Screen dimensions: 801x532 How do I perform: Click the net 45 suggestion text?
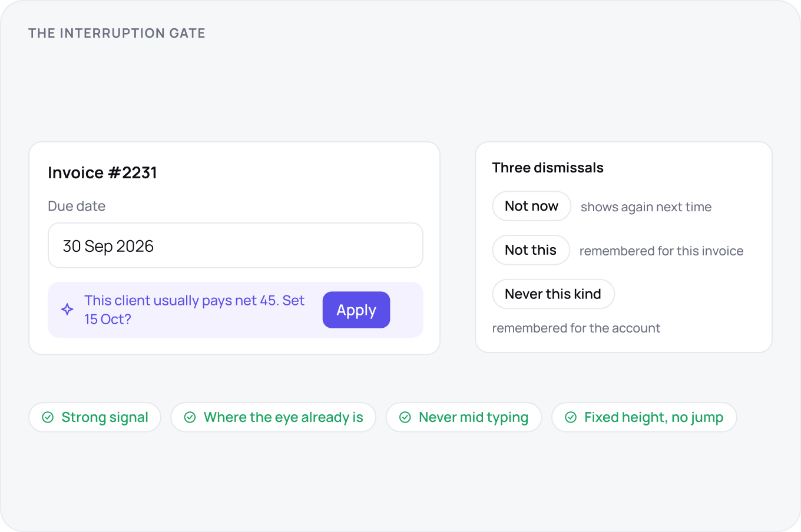(x=194, y=310)
